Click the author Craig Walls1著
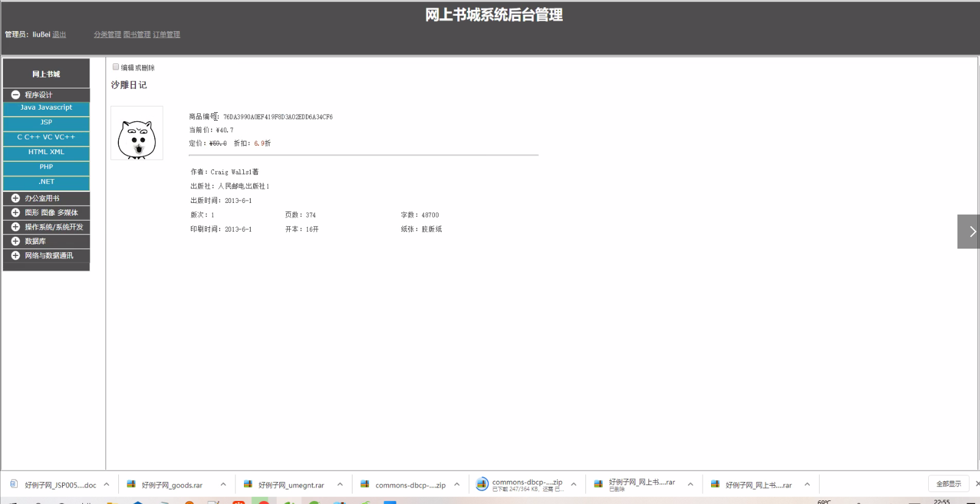Viewport: 980px width, 504px height. [x=235, y=172]
